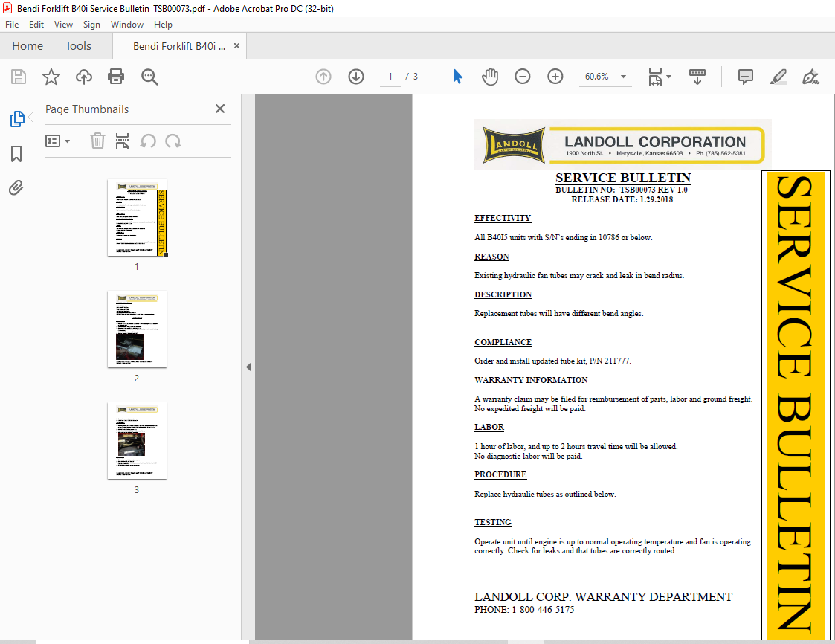Click the Save file icon

click(x=19, y=77)
